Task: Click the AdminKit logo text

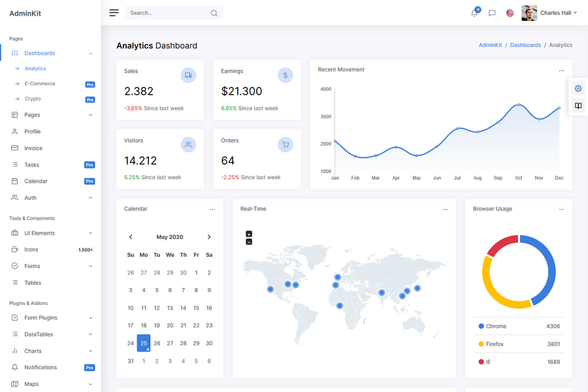Action: (25, 14)
